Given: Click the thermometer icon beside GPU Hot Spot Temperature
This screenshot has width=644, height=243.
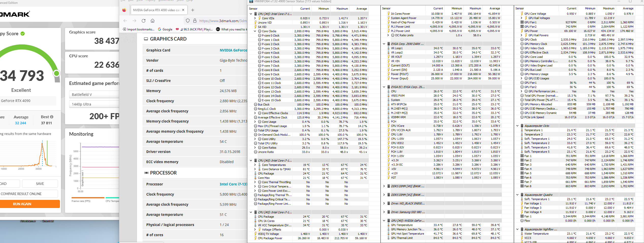Looking at the screenshot, I should (389, 234).
